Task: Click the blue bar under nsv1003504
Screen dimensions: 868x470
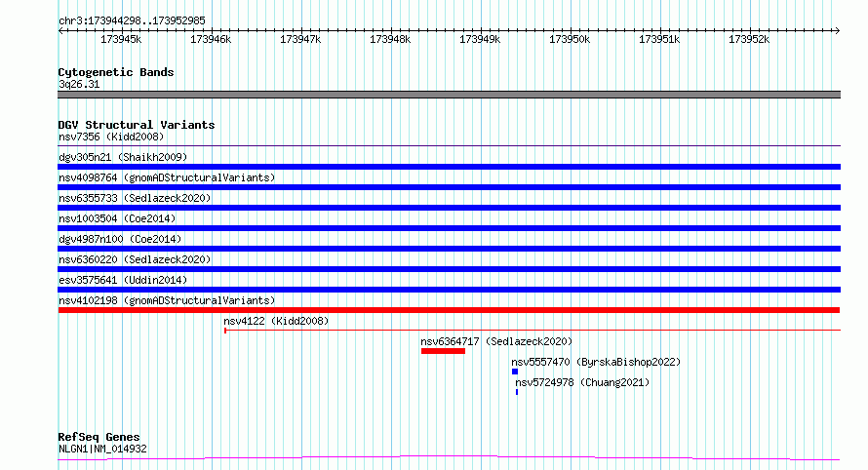Action: (x=449, y=228)
